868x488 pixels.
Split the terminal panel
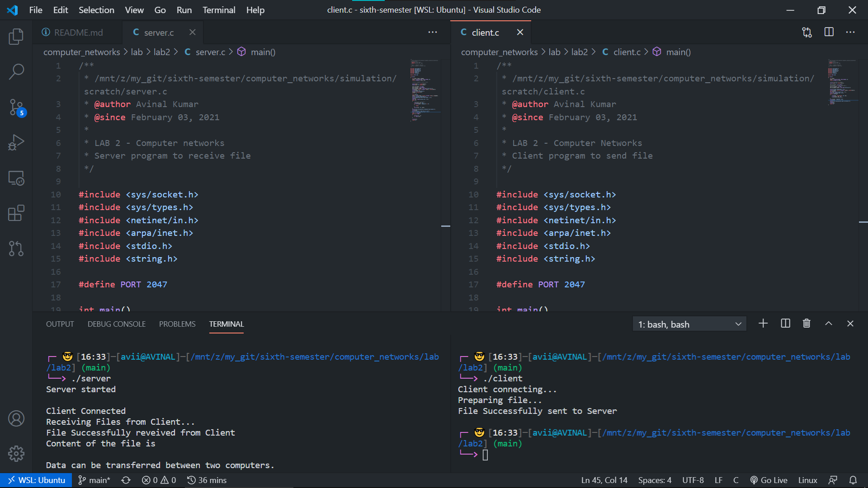coord(785,324)
